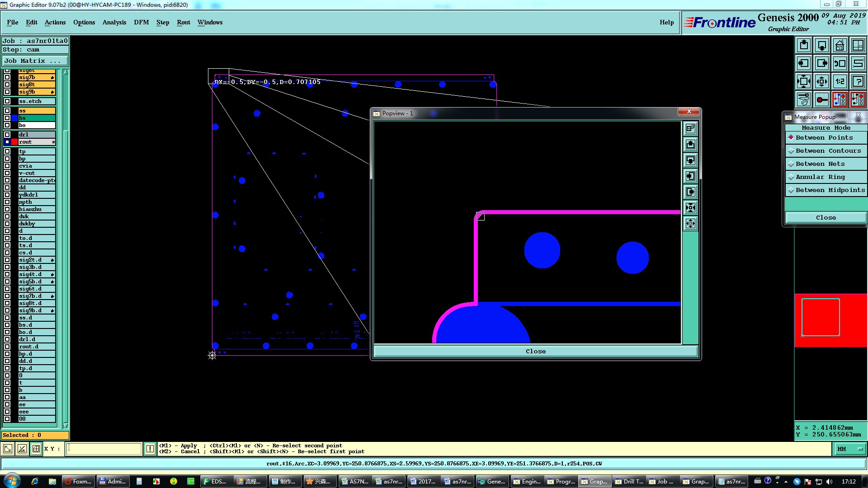Click the red-bordered blue-net traffic light icon
Viewport: 868px width, 488px height.
pos(840,99)
